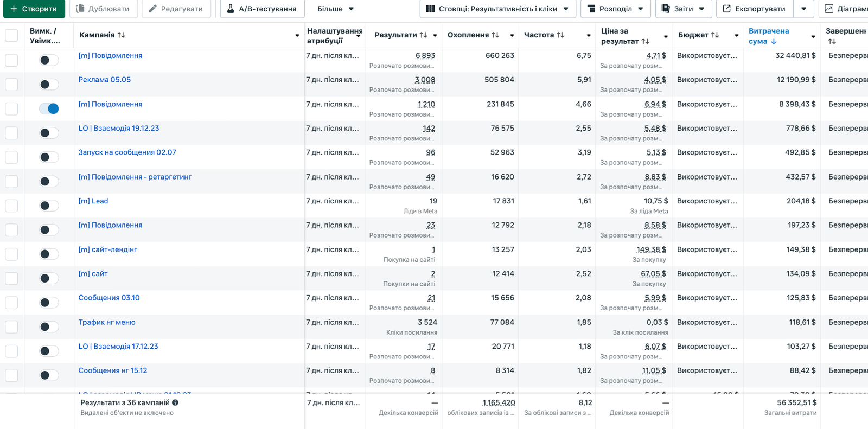868x429 pixels.
Task: Click sort arrows icon next to Кампанія
Action: click(122, 35)
